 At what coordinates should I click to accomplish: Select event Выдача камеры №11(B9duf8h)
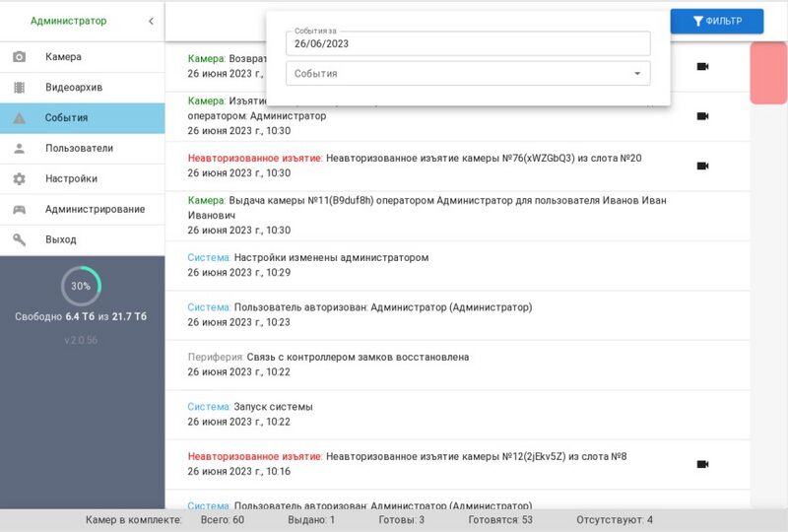[x=457, y=215]
